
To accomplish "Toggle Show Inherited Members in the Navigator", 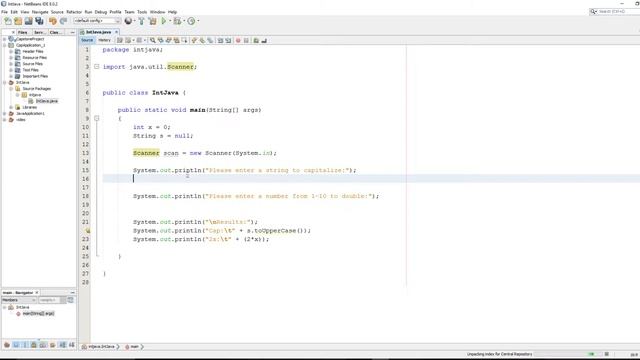I will coord(7,345).
